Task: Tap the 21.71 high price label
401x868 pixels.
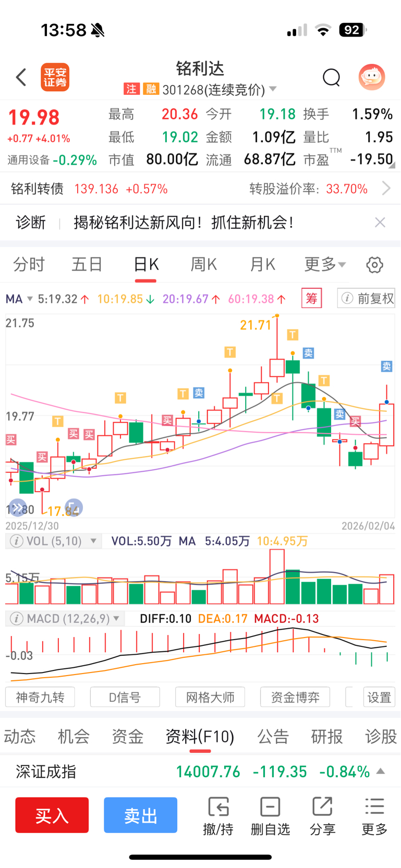Action: click(x=256, y=325)
